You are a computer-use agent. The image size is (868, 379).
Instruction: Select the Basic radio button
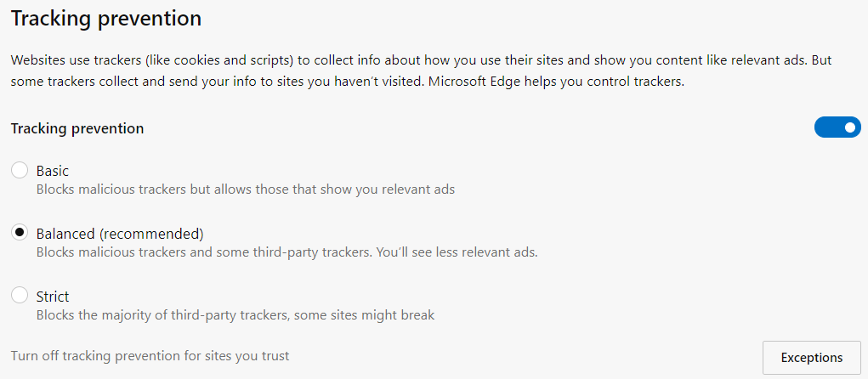(20, 171)
